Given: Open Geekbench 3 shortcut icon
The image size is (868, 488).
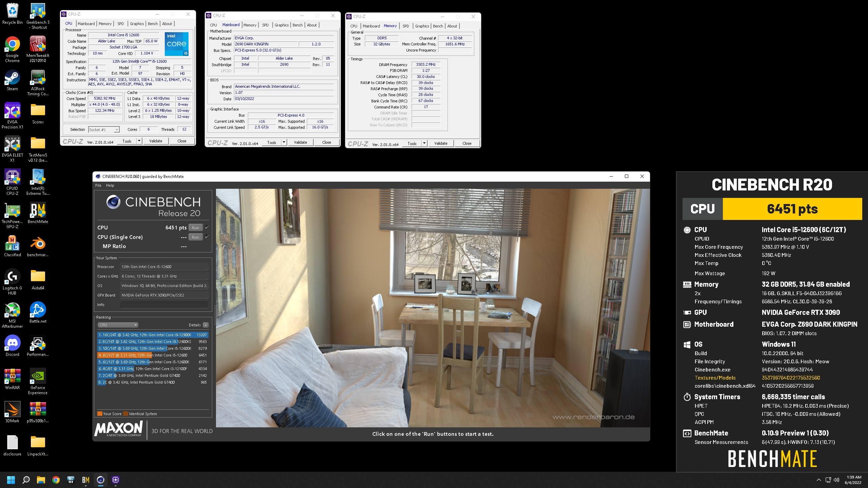Looking at the screenshot, I should click(38, 16).
